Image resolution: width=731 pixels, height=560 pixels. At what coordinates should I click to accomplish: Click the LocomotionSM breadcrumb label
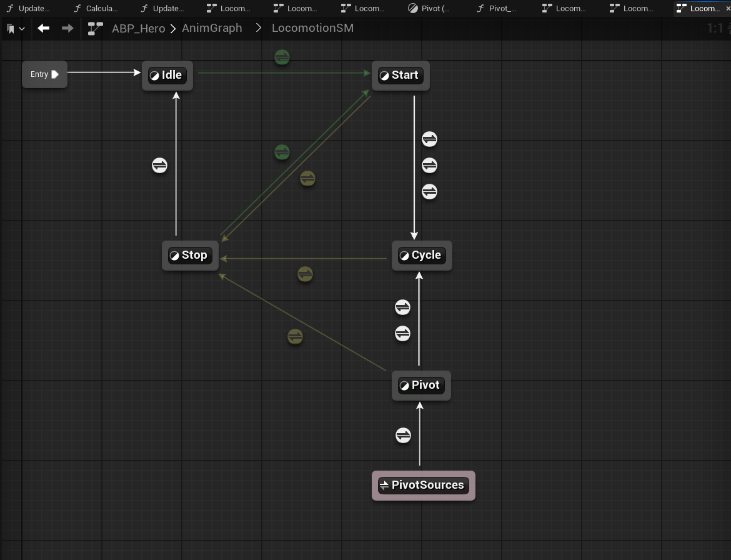(x=313, y=28)
